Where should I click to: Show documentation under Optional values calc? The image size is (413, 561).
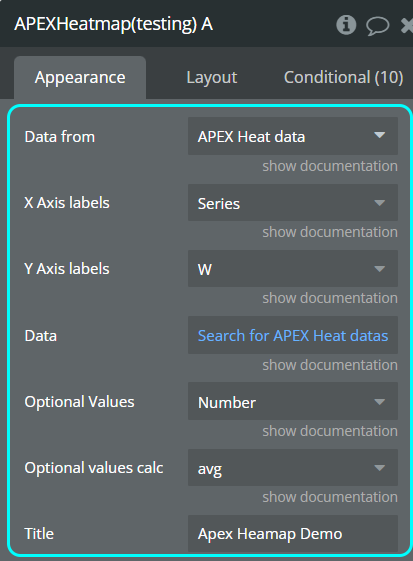[330, 497]
